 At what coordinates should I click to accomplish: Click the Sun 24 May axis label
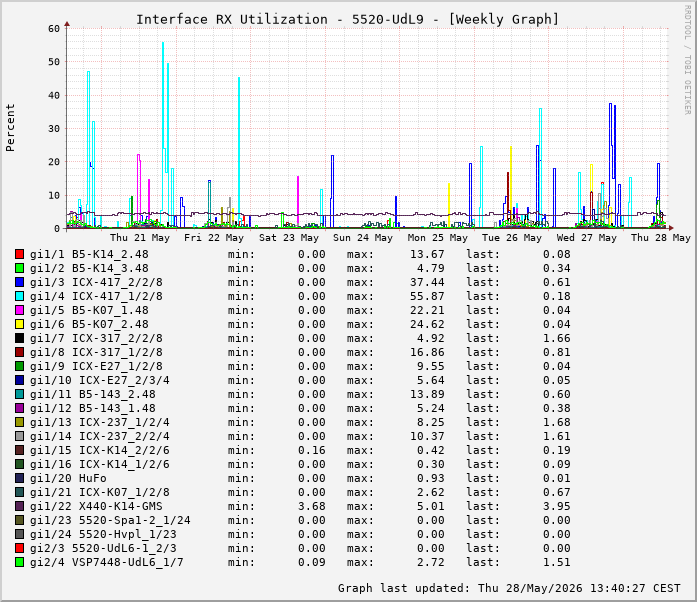pyautogui.click(x=363, y=238)
